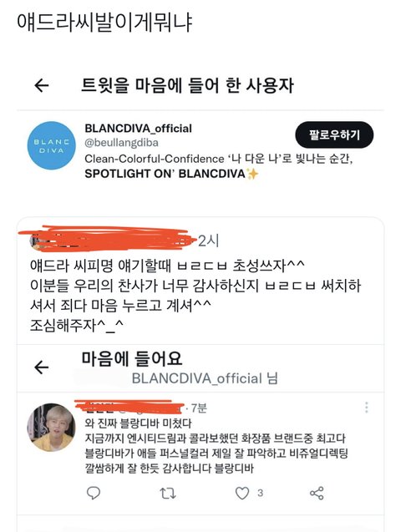Open the tweet text 와 진짜 블랑디바 미쳤다
Screen dimensions: 401x532
point(138,423)
